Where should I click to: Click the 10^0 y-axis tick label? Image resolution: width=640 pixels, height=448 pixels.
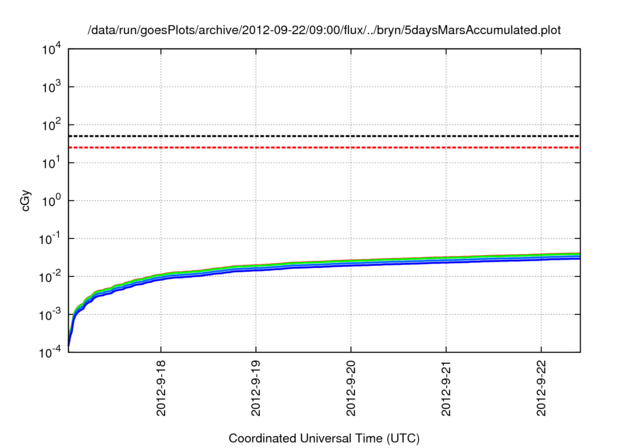[x=51, y=201]
